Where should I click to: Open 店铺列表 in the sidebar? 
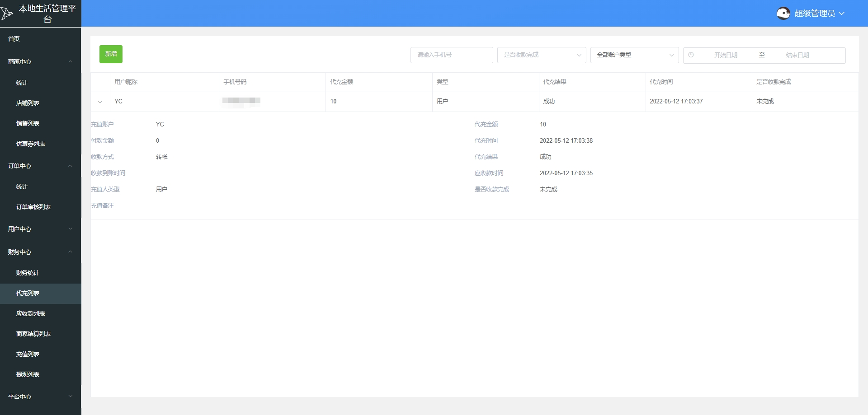click(28, 103)
